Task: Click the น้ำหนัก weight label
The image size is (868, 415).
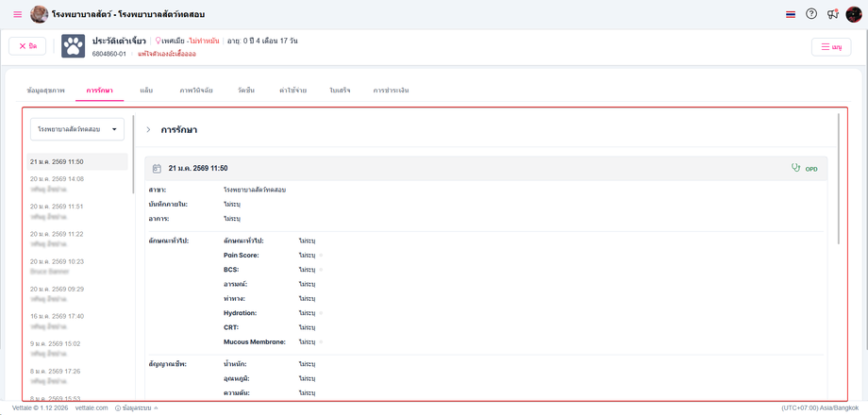Action: click(x=235, y=364)
